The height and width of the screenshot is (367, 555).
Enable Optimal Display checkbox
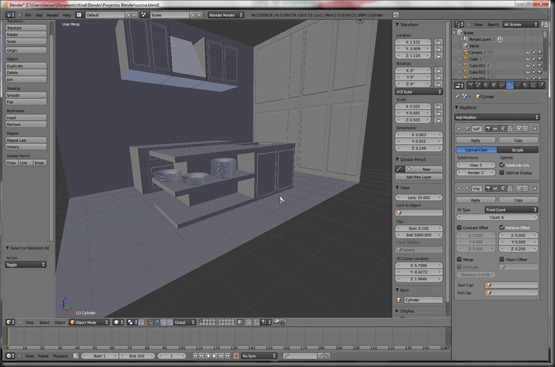502,173
